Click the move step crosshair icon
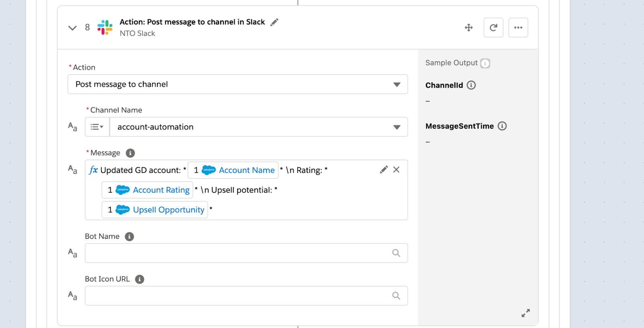Viewport: 644px width, 328px height. [469, 28]
